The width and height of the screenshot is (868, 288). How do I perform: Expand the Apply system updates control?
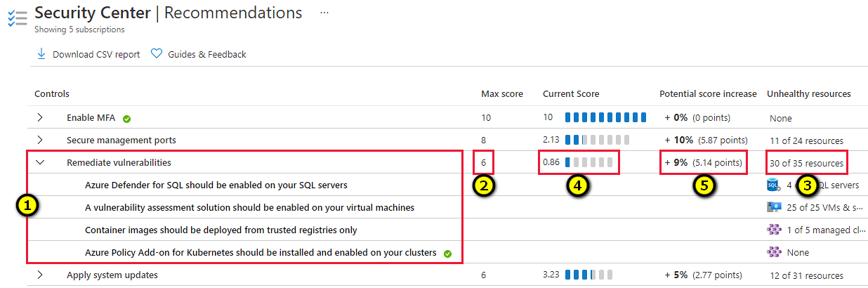(40, 275)
